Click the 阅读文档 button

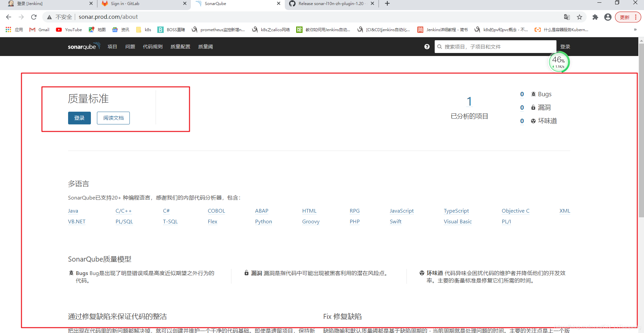113,118
